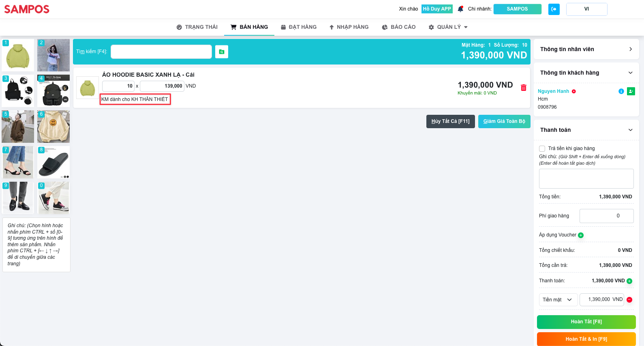The height and width of the screenshot is (346, 644).
Task: Click the Ghi chú note text area
Action: 586,178
